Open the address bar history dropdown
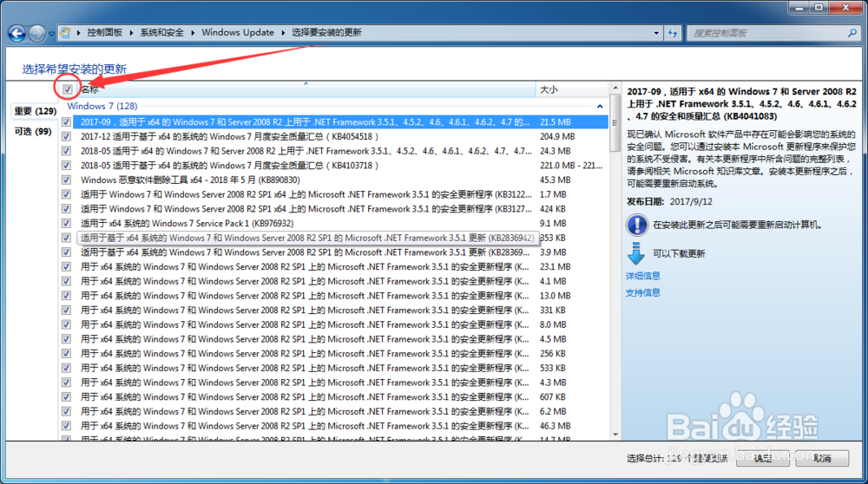Screen dimensions: 868x484 [x=656, y=33]
